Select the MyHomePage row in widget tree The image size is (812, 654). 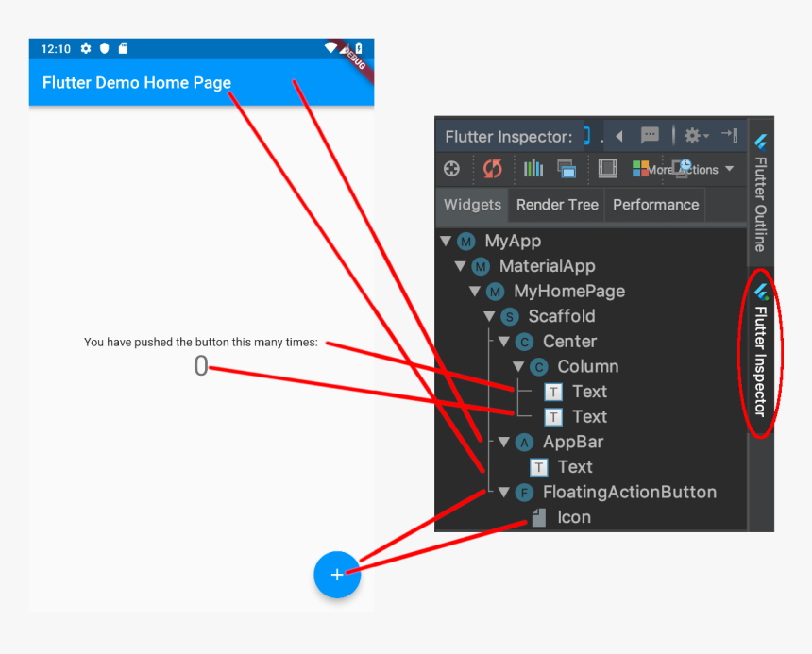point(591,291)
